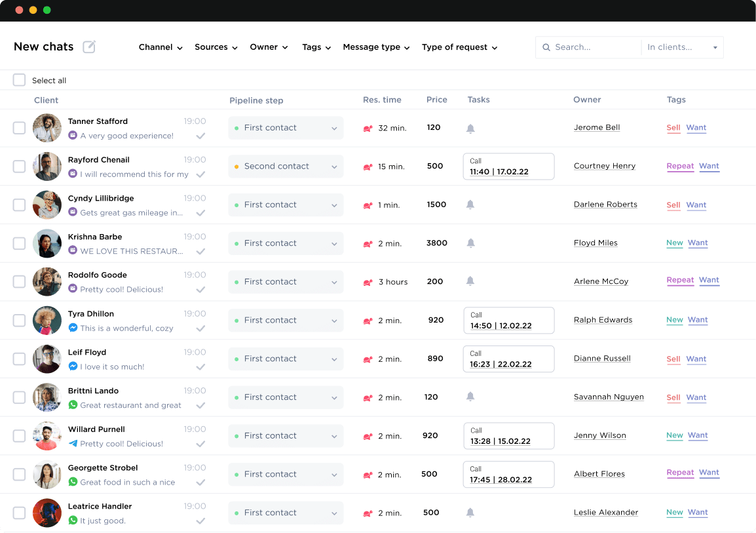756x533 pixels.
Task: Check Rayford Chenail's row checkbox
Action: tap(19, 166)
